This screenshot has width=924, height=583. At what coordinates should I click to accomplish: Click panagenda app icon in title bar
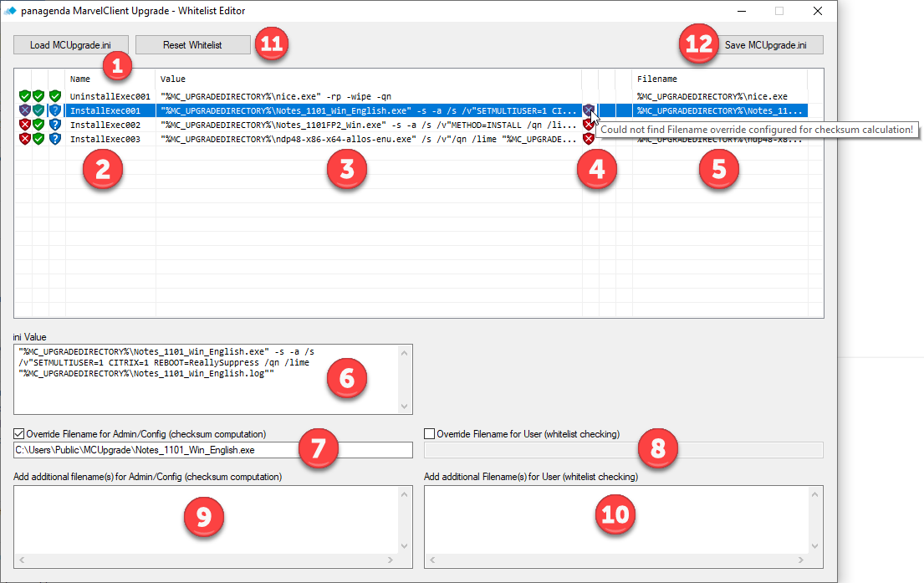pos(10,11)
